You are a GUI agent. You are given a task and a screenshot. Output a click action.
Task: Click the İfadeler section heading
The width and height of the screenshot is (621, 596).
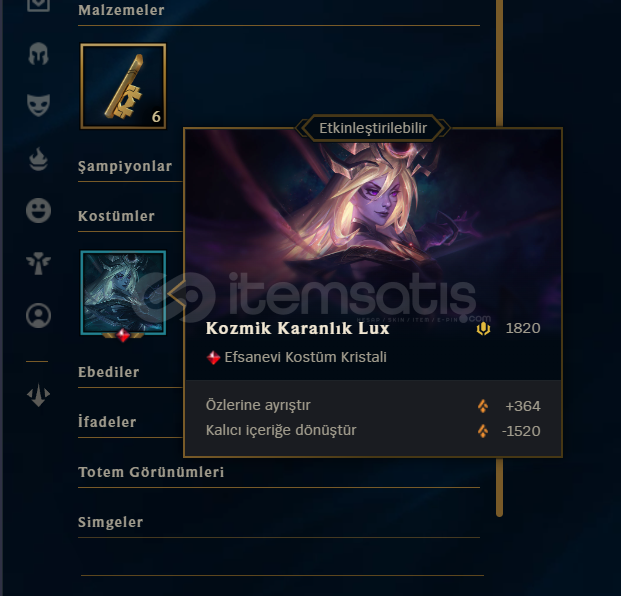point(107,421)
